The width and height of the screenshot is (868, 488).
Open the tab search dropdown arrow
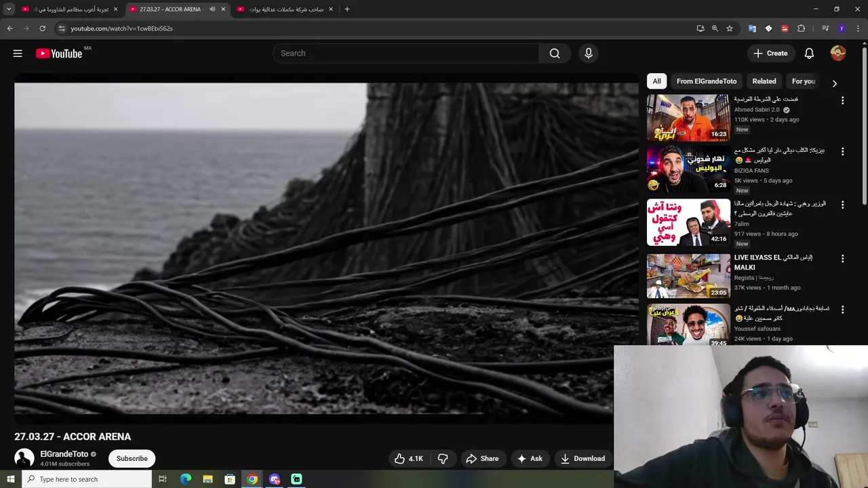point(9,9)
